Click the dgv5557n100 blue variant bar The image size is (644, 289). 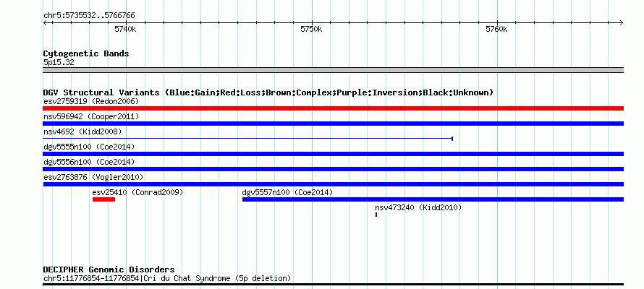pyautogui.click(x=433, y=199)
